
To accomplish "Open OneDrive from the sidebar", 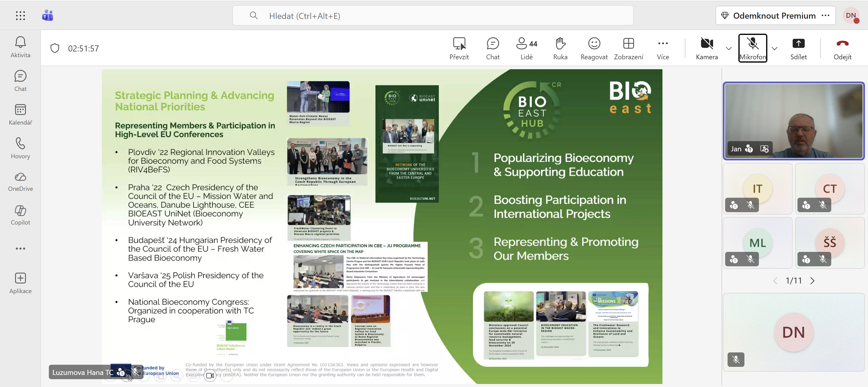I will pyautogui.click(x=20, y=182).
